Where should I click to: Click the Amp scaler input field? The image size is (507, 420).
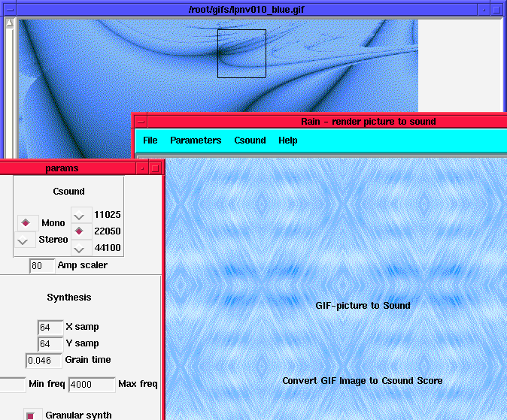pos(41,266)
